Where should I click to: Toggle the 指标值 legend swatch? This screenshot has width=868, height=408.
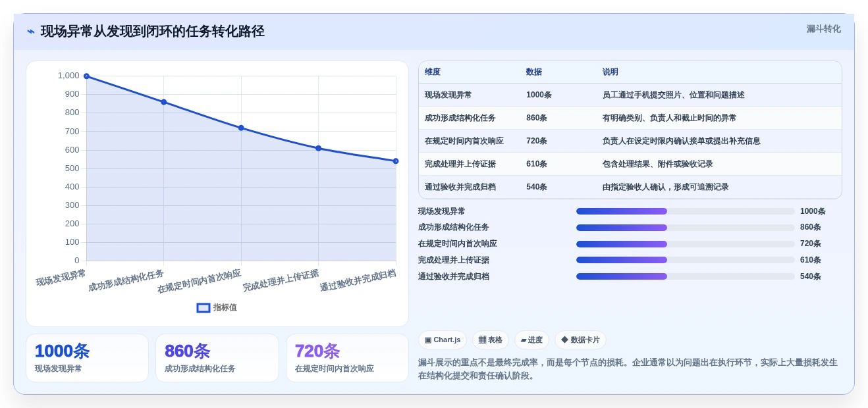(x=203, y=307)
